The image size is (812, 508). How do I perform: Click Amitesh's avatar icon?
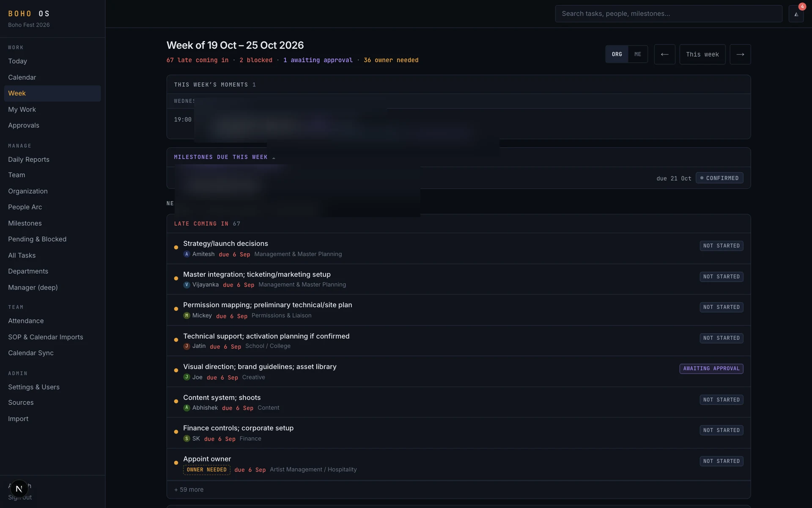click(x=187, y=254)
